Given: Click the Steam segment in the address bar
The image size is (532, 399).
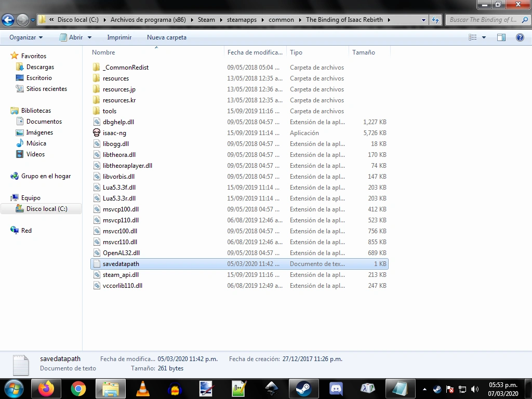Looking at the screenshot, I should pyautogui.click(x=206, y=20).
